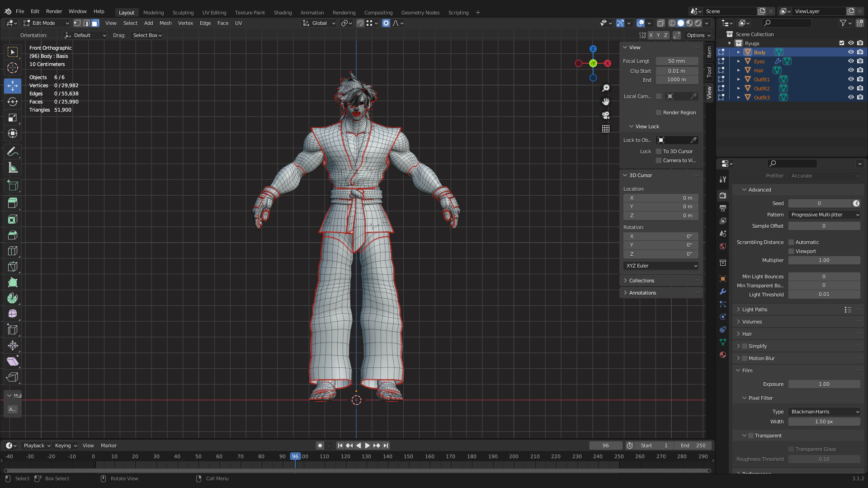
Task: Enable the Simplify checkbox
Action: click(745, 346)
